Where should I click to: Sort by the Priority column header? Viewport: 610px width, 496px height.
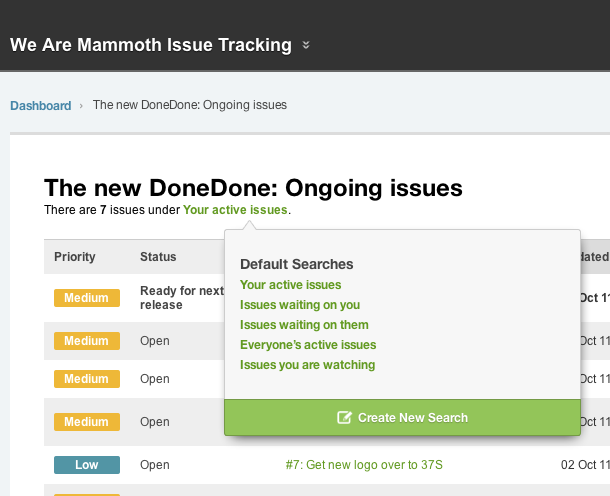[75, 257]
